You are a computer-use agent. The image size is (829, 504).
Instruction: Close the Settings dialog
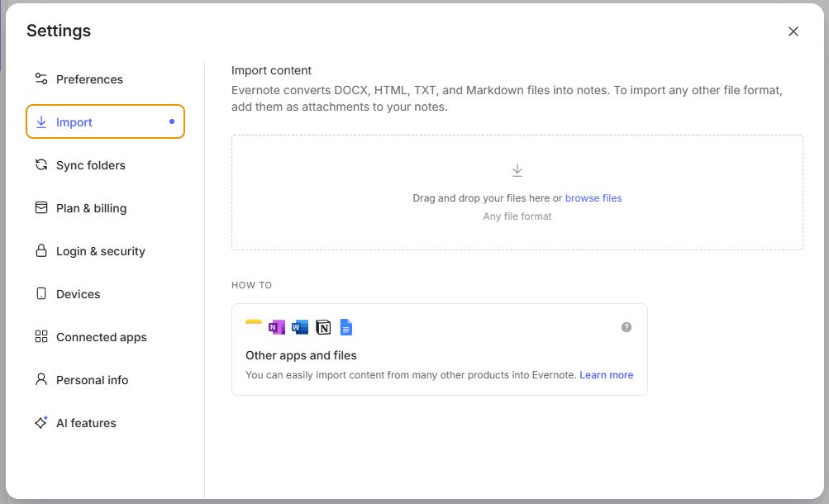point(793,31)
